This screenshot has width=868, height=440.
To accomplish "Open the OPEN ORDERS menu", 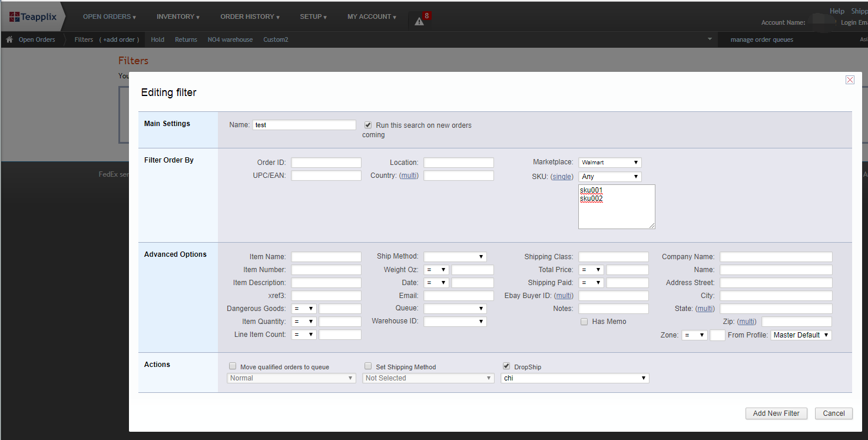I will [110, 16].
